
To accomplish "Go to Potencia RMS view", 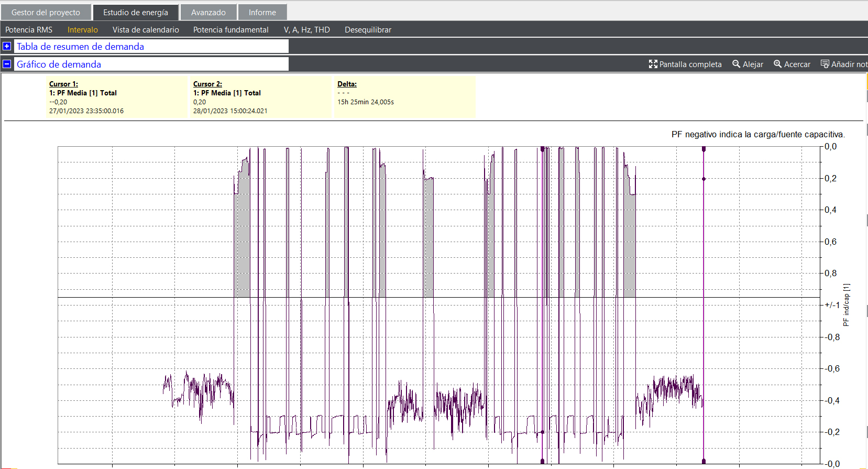I will [29, 30].
